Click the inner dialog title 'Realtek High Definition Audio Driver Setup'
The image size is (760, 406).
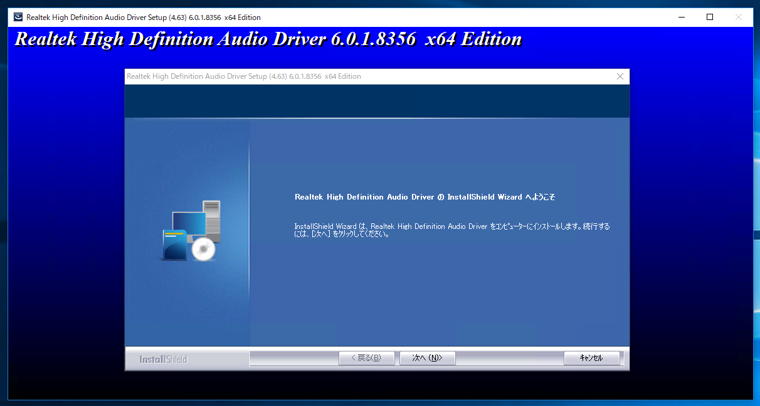(x=244, y=77)
